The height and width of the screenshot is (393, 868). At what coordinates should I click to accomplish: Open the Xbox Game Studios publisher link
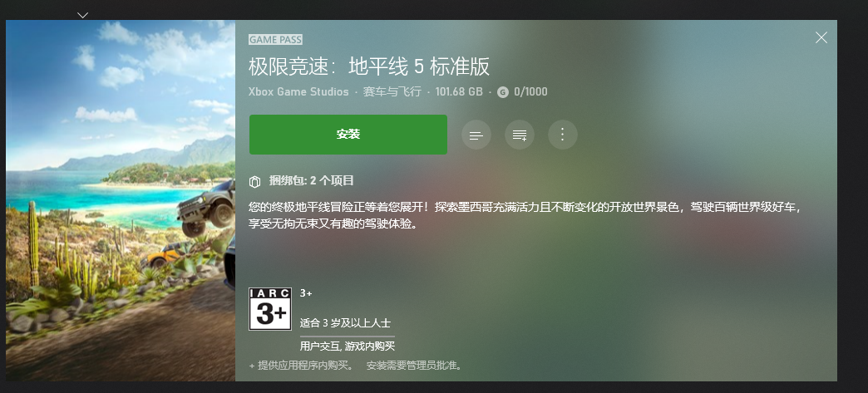point(299,92)
